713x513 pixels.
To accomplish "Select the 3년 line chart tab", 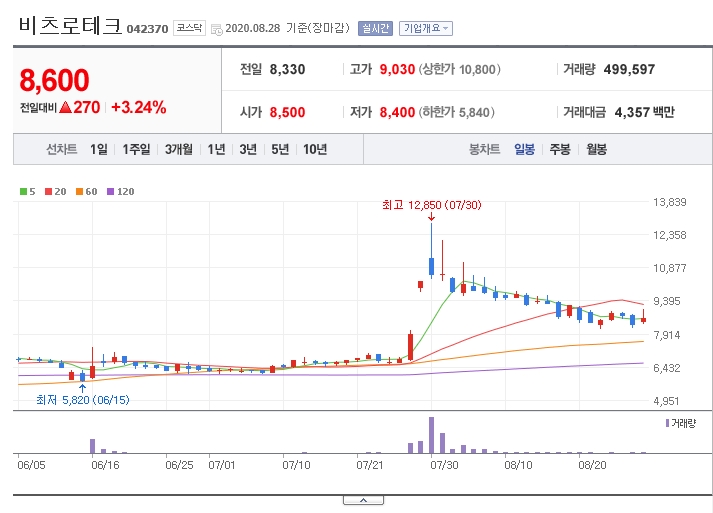I will pyautogui.click(x=248, y=149).
